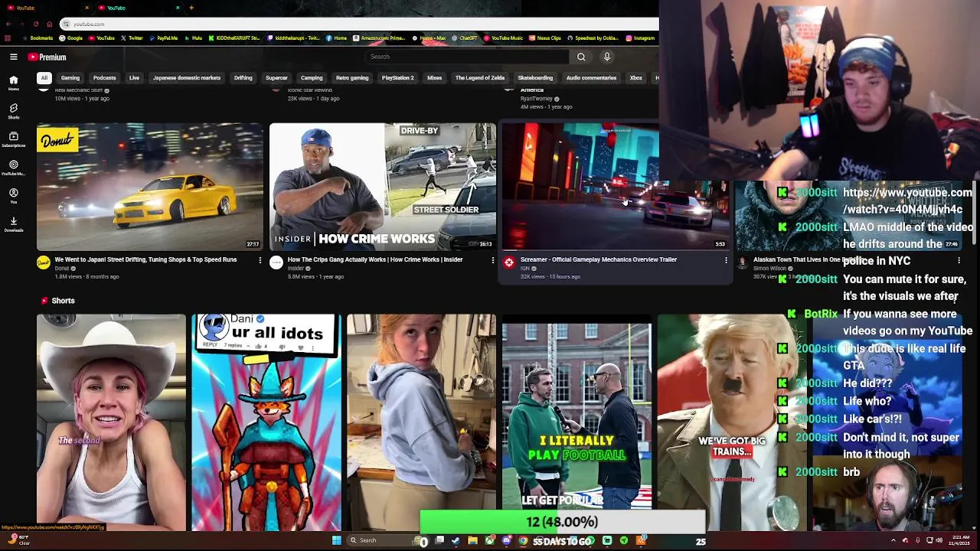This screenshot has width=980, height=551.
Task: Open the How Crime Works Insider thumbnail
Action: click(383, 187)
